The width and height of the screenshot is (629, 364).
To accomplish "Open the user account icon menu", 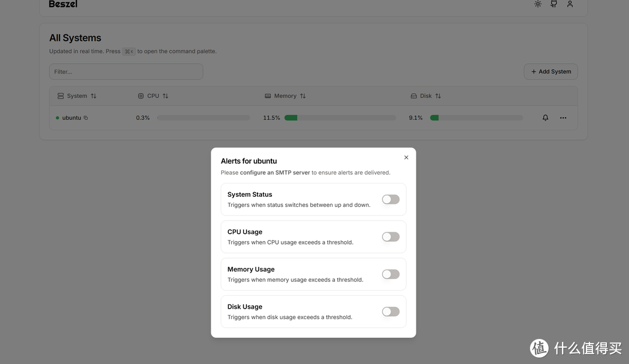I will [570, 4].
